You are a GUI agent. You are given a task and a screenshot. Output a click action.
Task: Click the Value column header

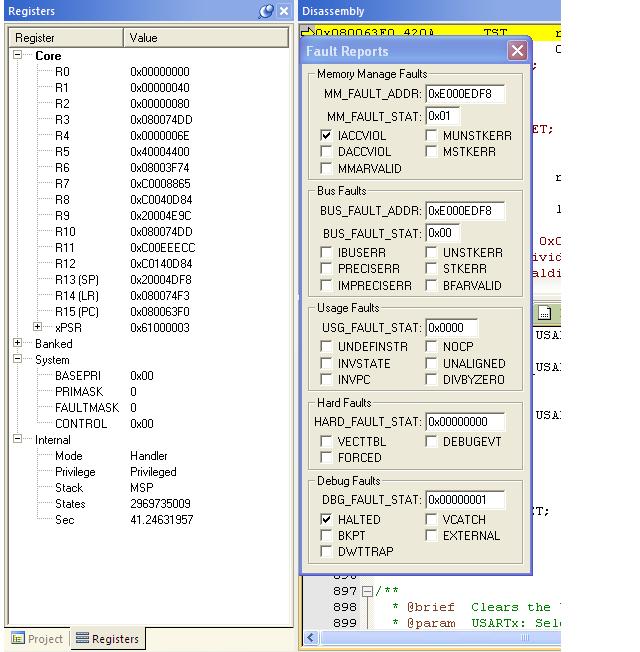(x=206, y=38)
